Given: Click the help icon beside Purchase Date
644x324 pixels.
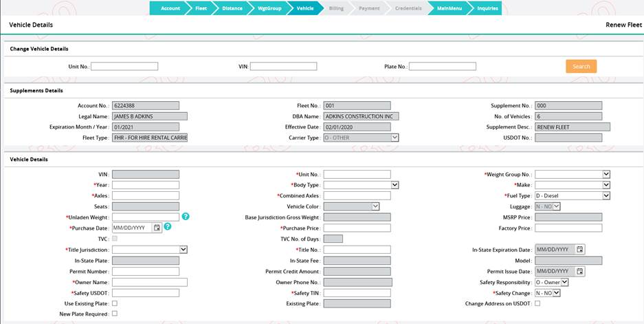Looking at the screenshot, I should click(168, 227).
